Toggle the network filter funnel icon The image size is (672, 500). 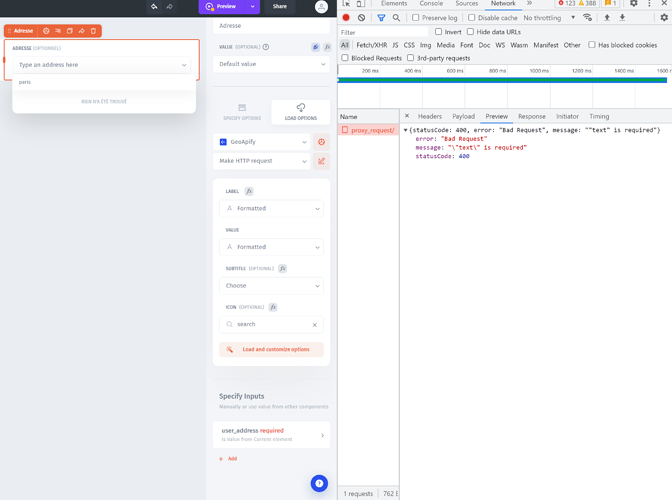click(x=381, y=18)
